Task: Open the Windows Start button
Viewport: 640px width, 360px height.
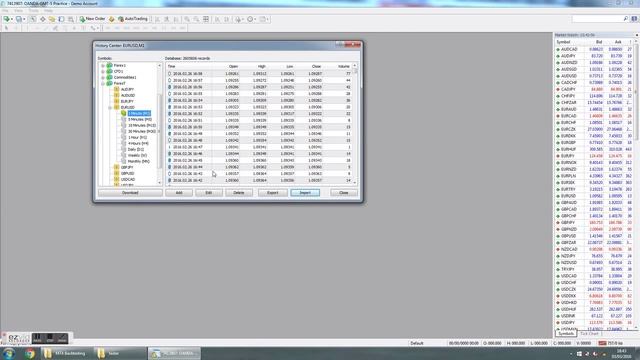Action: pos(9,353)
